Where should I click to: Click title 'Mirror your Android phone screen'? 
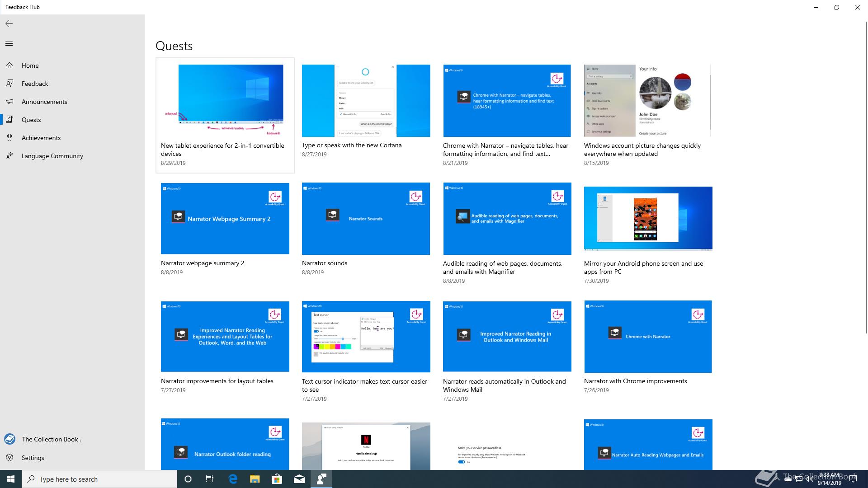coord(644,267)
